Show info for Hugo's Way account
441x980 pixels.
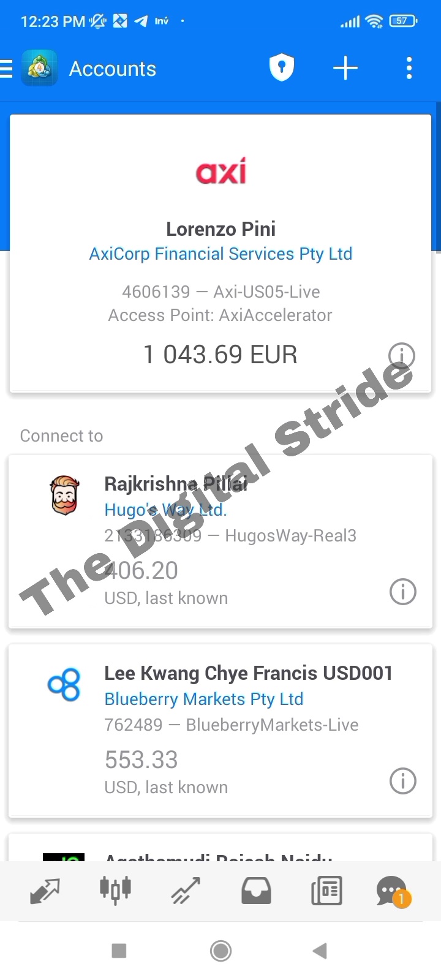(403, 592)
